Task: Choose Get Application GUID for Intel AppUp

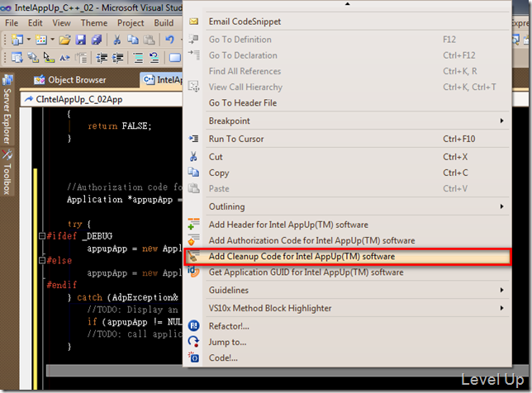Action: [347, 272]
